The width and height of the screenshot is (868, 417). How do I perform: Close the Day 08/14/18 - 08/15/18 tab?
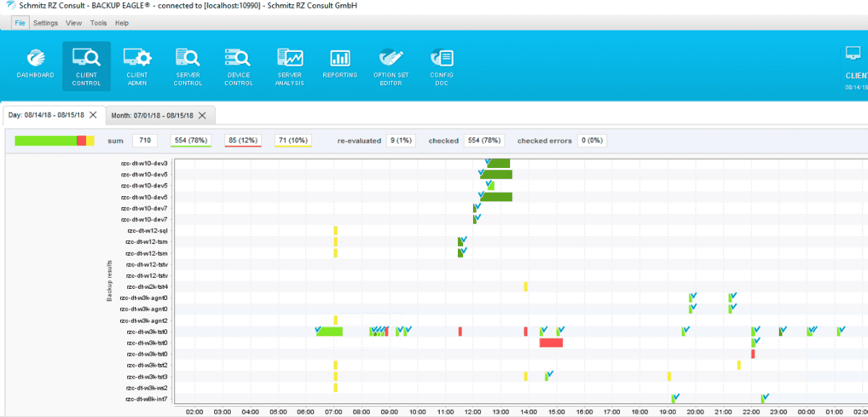coord(93,115)
